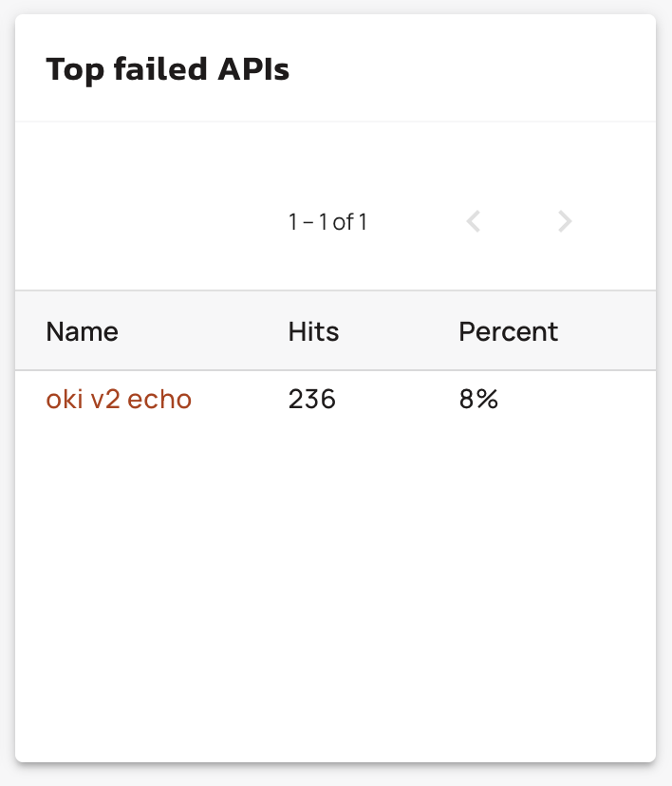Click the failure percent for oki v2 echo
The image size is (672, 786).
(x=478, y=400)
